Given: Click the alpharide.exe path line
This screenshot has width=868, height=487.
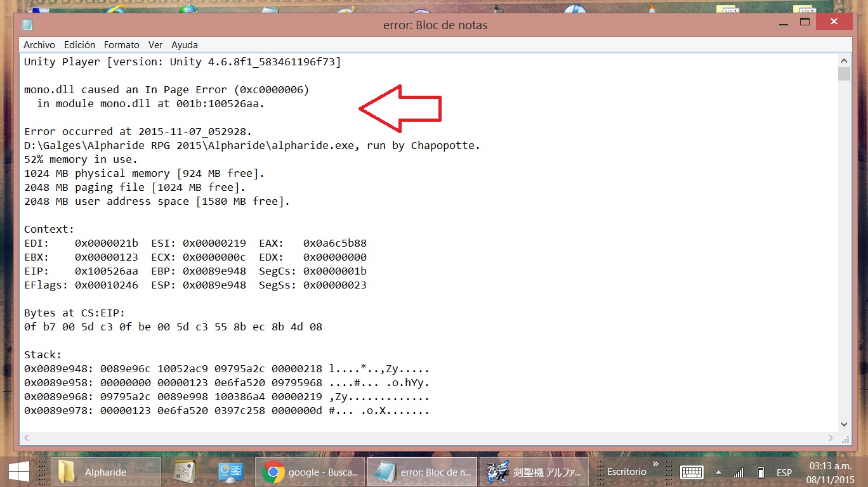Looking at the screenshot, I should (x=253, y=145).
